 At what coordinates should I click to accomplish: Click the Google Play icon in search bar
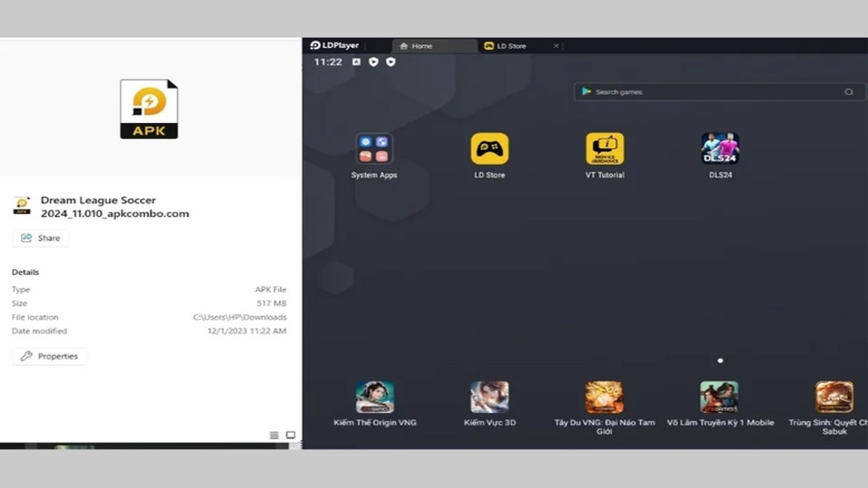pos(586,92)
